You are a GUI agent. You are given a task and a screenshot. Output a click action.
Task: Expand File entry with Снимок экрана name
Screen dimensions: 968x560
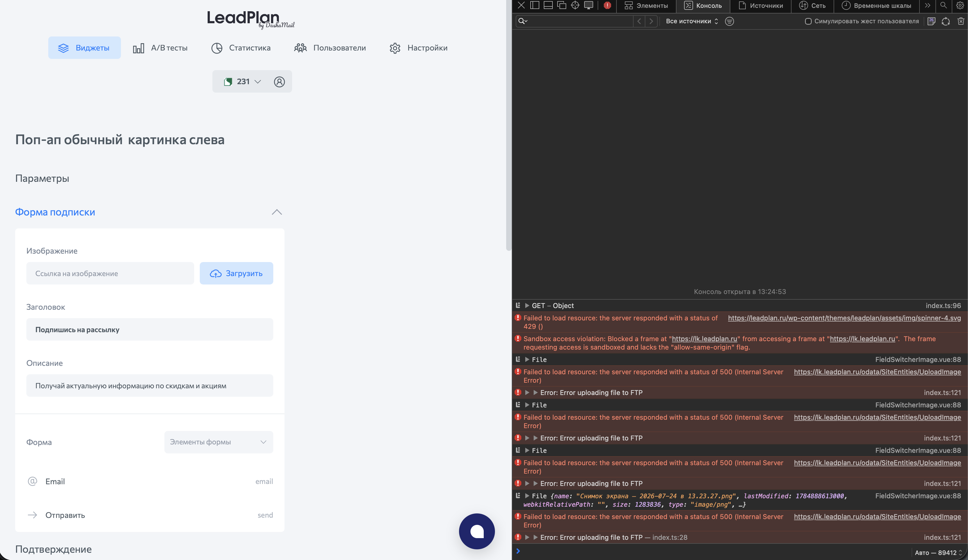[527, 496]
